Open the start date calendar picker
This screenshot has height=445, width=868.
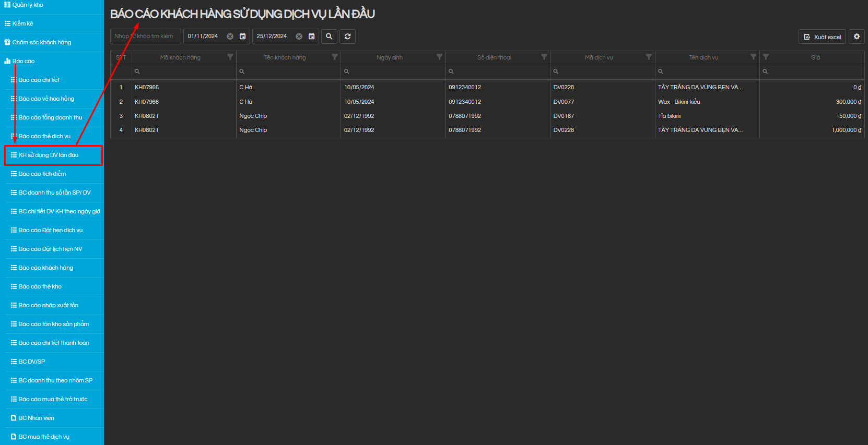[242, 37]
